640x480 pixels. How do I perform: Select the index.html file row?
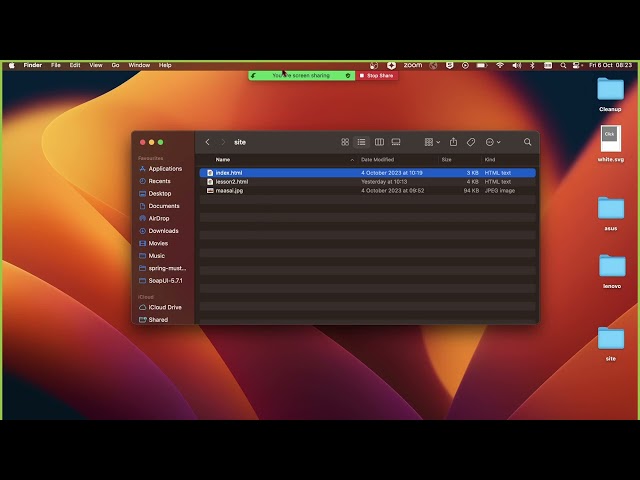(367, 173)
